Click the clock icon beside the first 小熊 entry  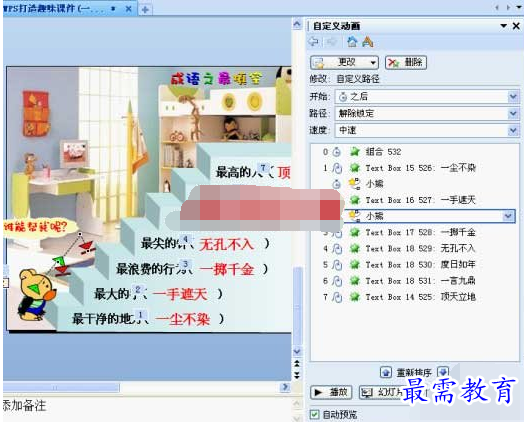[x=337, y=184]
